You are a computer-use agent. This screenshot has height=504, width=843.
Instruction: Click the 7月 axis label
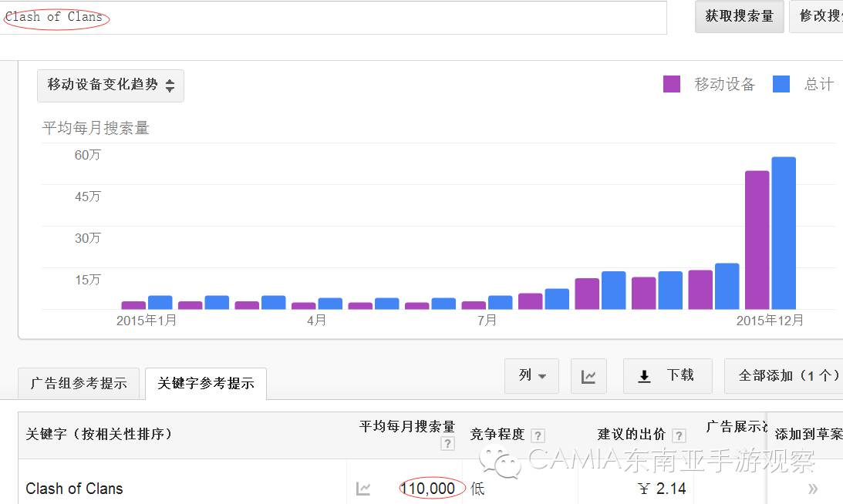(x=487, y=321)
